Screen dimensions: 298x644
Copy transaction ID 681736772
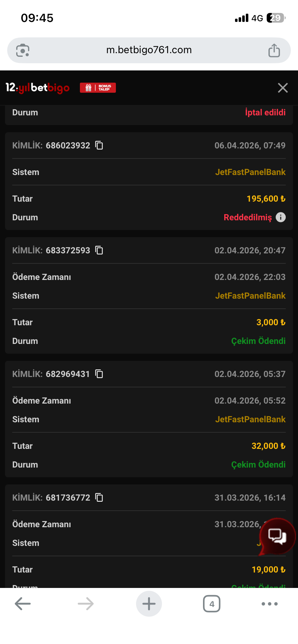pos(99,498)
